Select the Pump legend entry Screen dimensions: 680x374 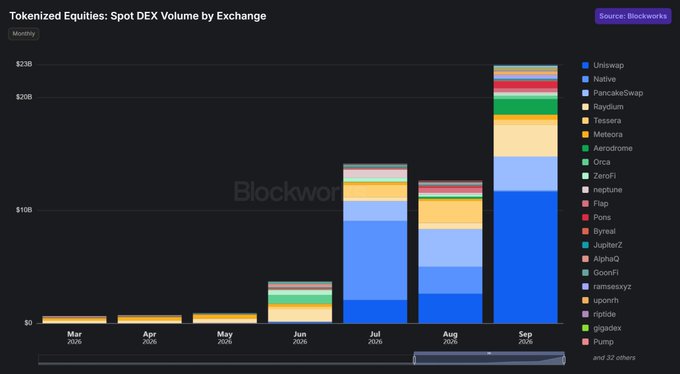(x=598, y=342)
